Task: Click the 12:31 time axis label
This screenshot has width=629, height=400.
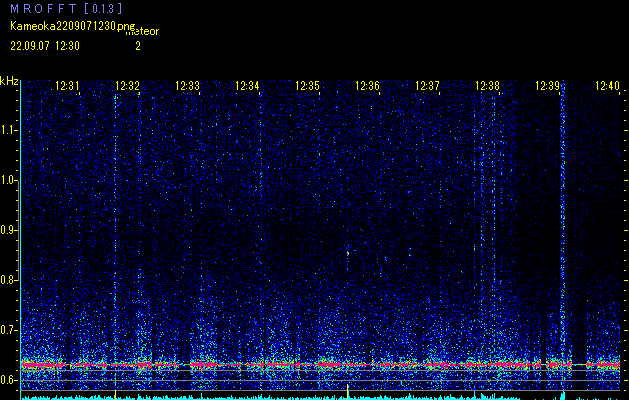Action: pyautogui.click(x=67, y=86)
